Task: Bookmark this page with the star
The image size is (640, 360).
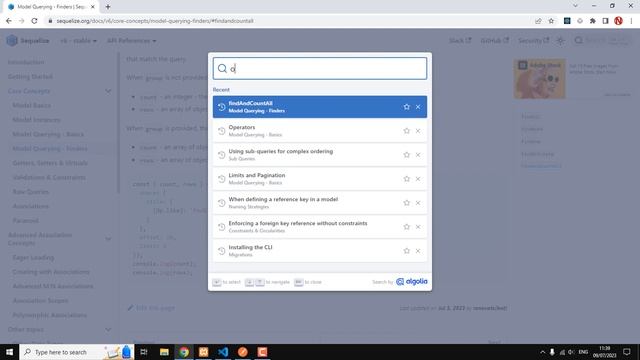Action: click(x=551, y=21)
